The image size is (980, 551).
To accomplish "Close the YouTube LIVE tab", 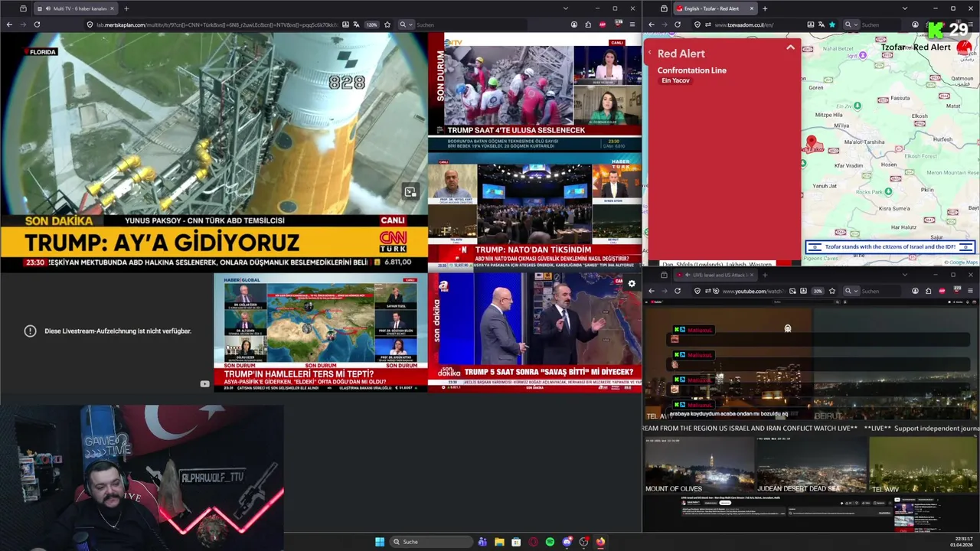I will [x=751, y=275].
